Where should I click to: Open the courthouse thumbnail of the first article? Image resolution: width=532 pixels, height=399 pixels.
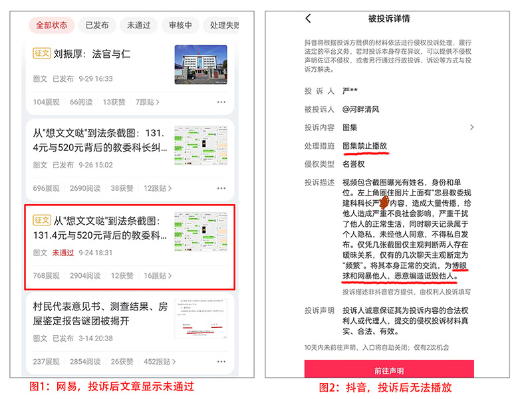click(200, 65)
